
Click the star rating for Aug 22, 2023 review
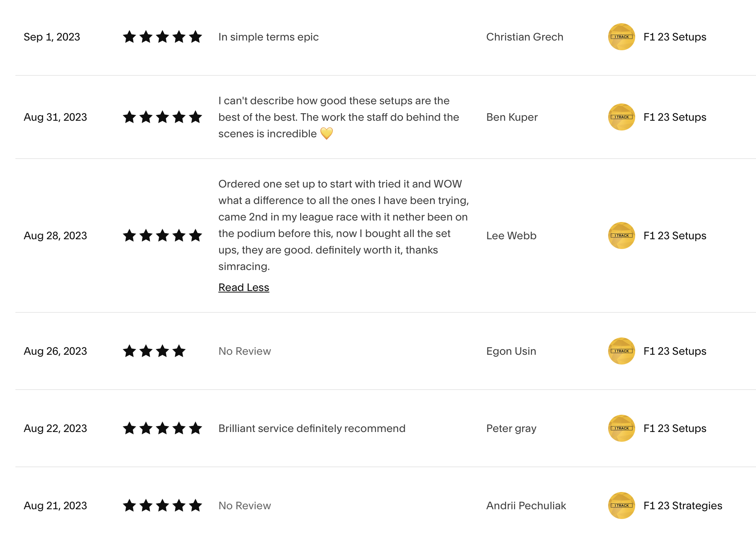tap(162, 428)
